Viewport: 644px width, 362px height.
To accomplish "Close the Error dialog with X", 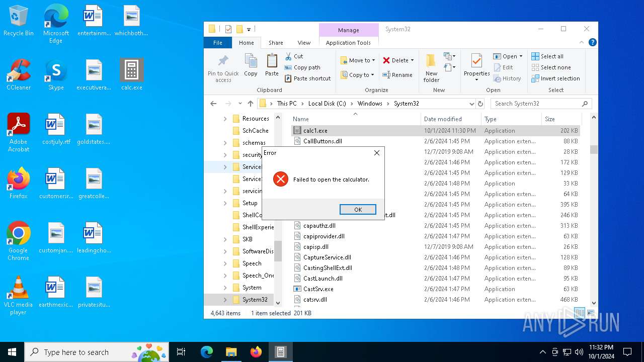I will click(376, 153).
